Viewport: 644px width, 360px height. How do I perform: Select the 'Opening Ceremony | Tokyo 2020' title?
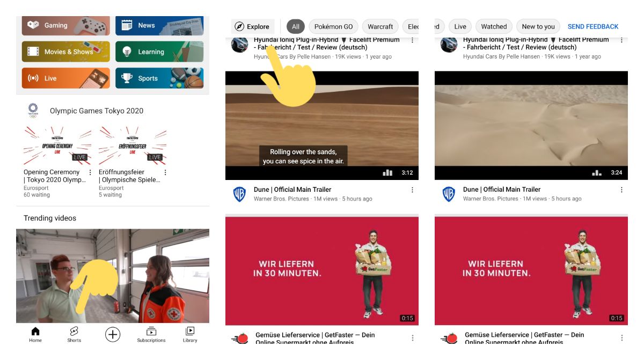54,176
